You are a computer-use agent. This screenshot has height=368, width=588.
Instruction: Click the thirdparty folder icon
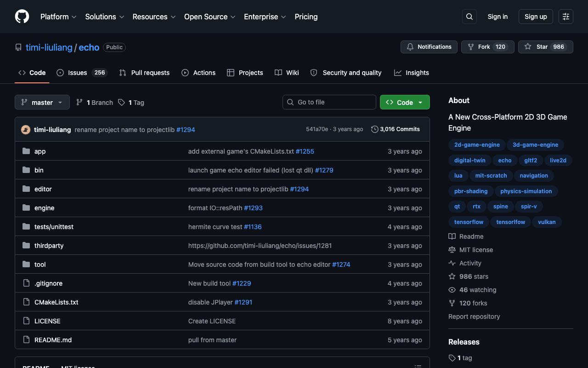[x=26, y=246]
